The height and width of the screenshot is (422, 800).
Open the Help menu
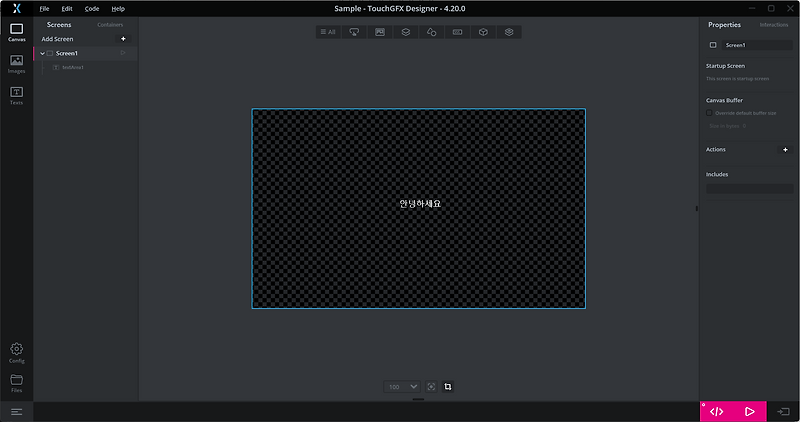click(118, 8)
